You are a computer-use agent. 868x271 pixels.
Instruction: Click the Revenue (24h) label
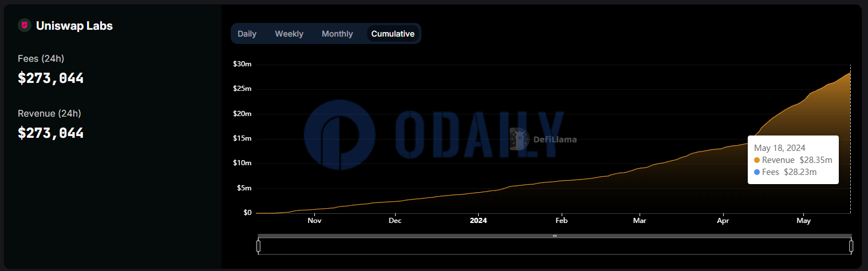tap(49, 113)
